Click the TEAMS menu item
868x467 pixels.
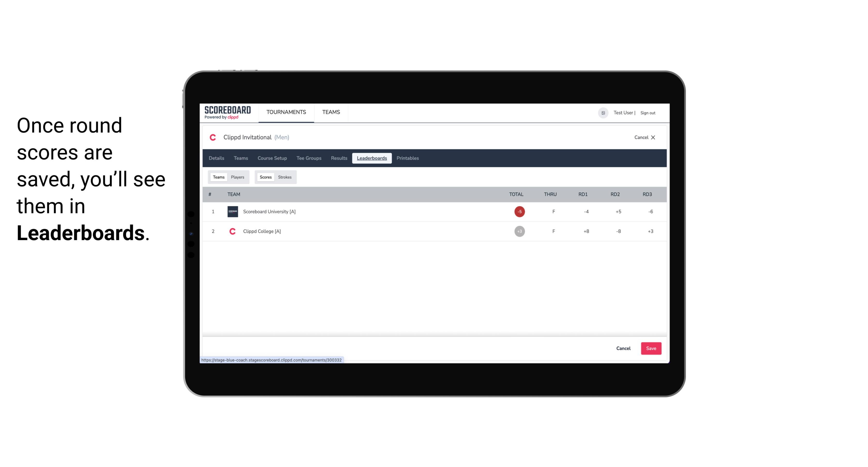click(x=331, y=112)
